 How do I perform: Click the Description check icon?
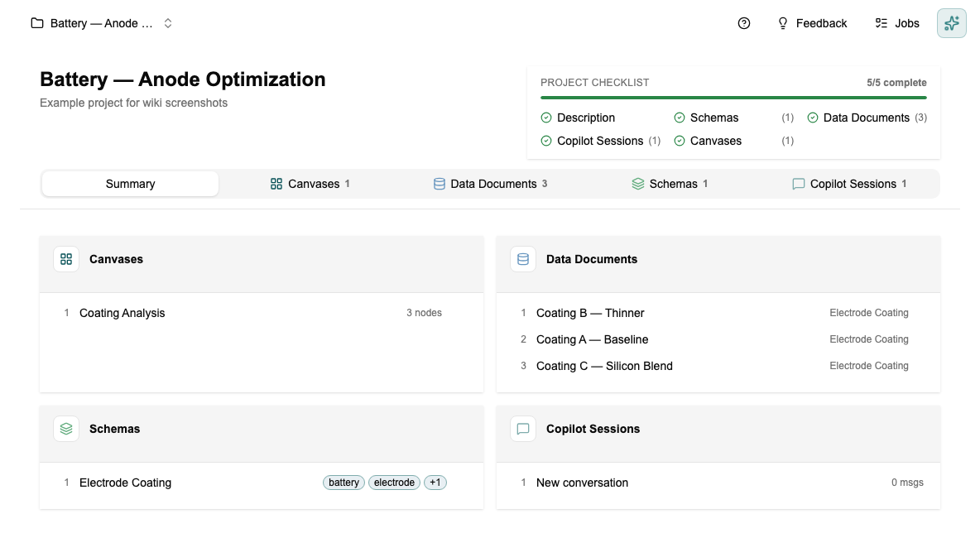(546, 118)
